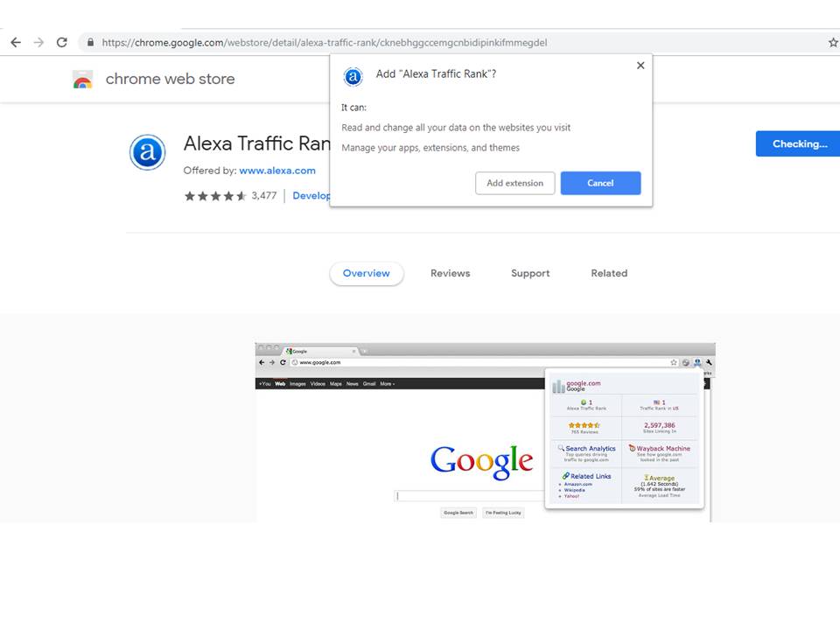Select the Overview tab

(x=367, y=273)
